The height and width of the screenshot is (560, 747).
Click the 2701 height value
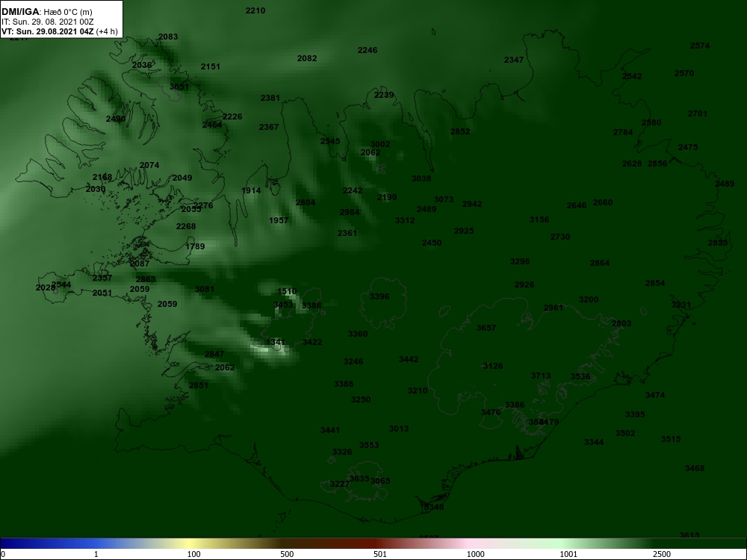698,113
